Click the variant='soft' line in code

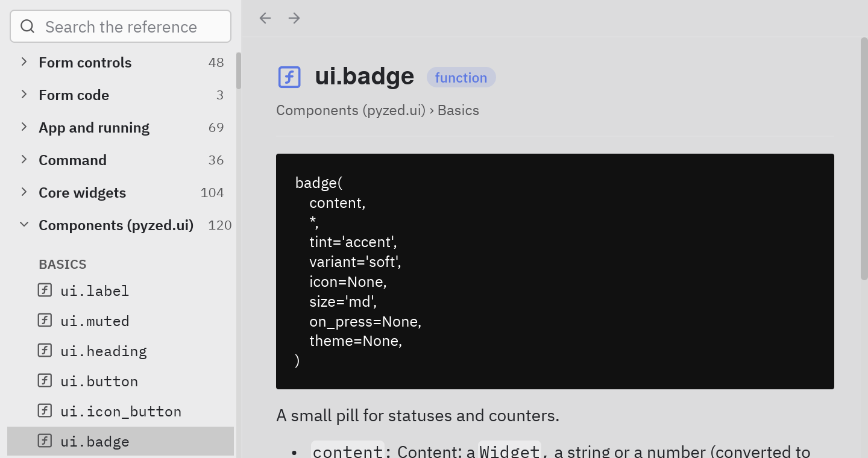point(355,262)
